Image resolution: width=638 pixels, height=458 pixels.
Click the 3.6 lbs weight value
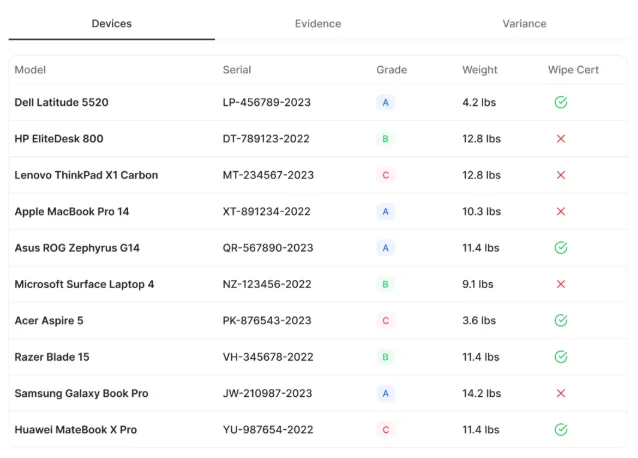coord(479,321)
